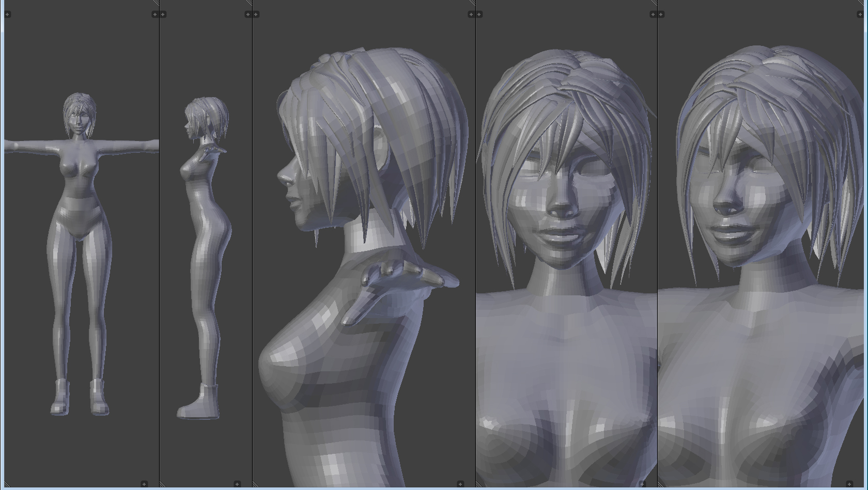The image size is (868, 490).
Task: Expand properties panel in front face close-up viewport
Action: [653, 14]
